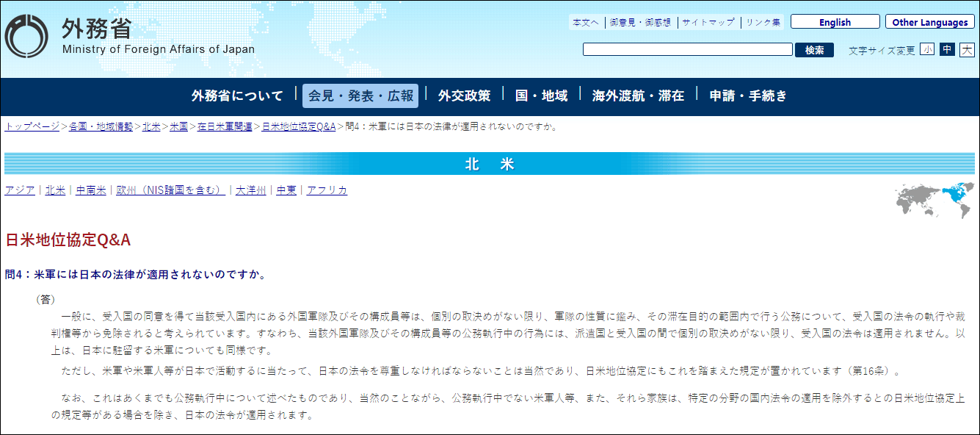Focus the site search input field
This screenshot has height=435, width=980.
688,49
